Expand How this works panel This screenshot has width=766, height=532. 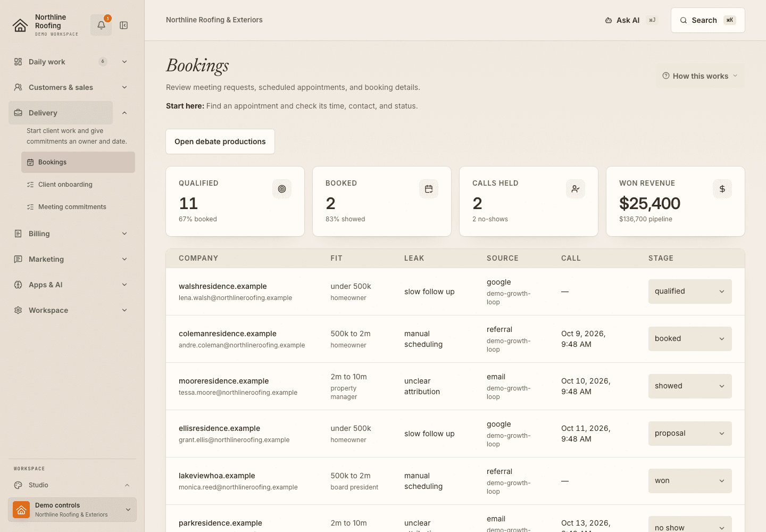(x=700, y=76)
